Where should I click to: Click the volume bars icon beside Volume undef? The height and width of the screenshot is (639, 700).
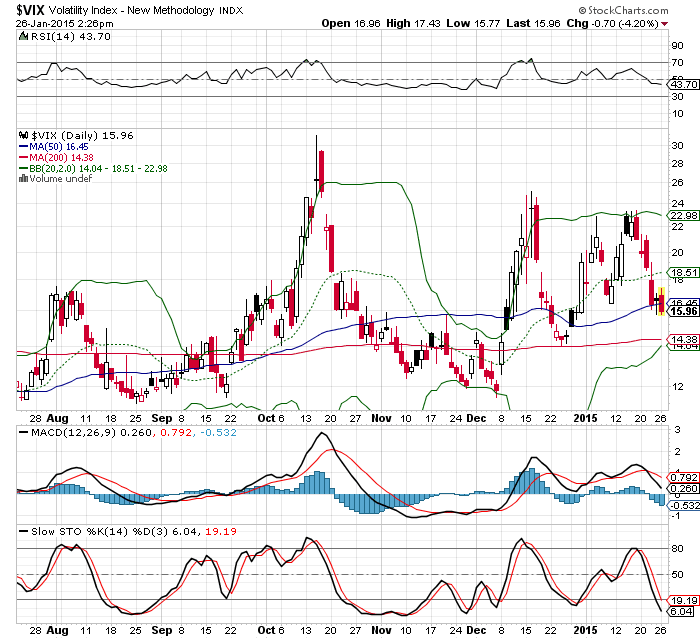point(23,179)
